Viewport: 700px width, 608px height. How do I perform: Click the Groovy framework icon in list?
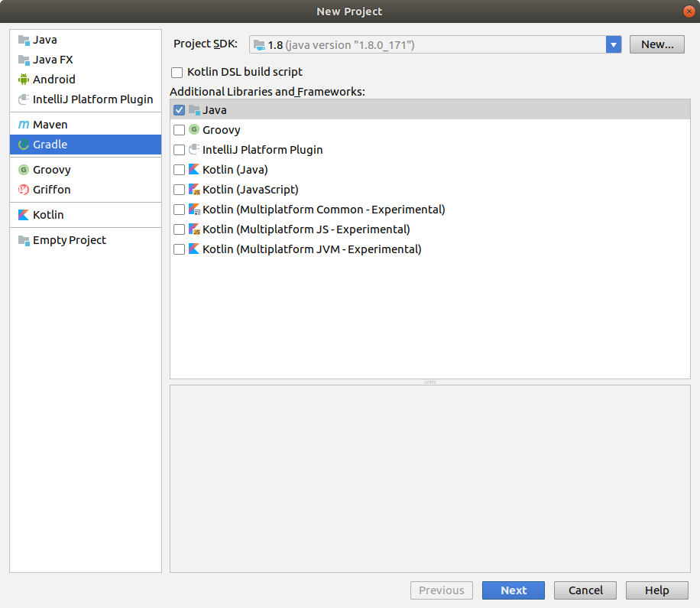(x=194, y=129)
